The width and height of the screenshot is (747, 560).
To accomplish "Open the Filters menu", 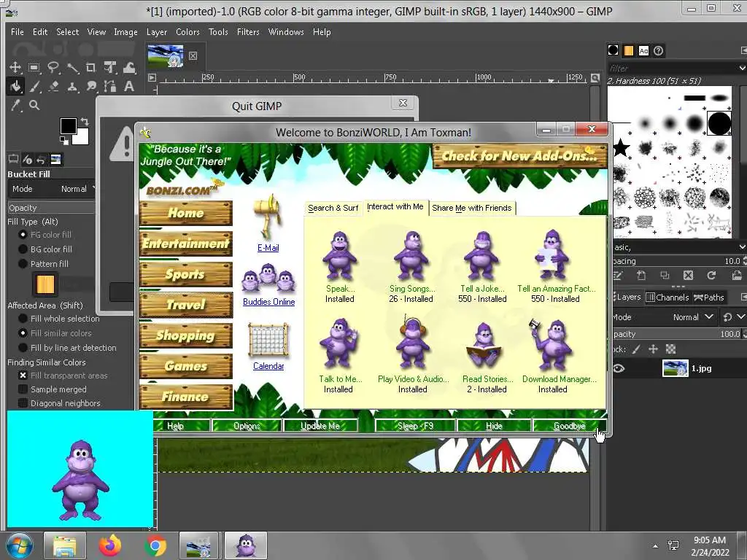I will [248, 32].
